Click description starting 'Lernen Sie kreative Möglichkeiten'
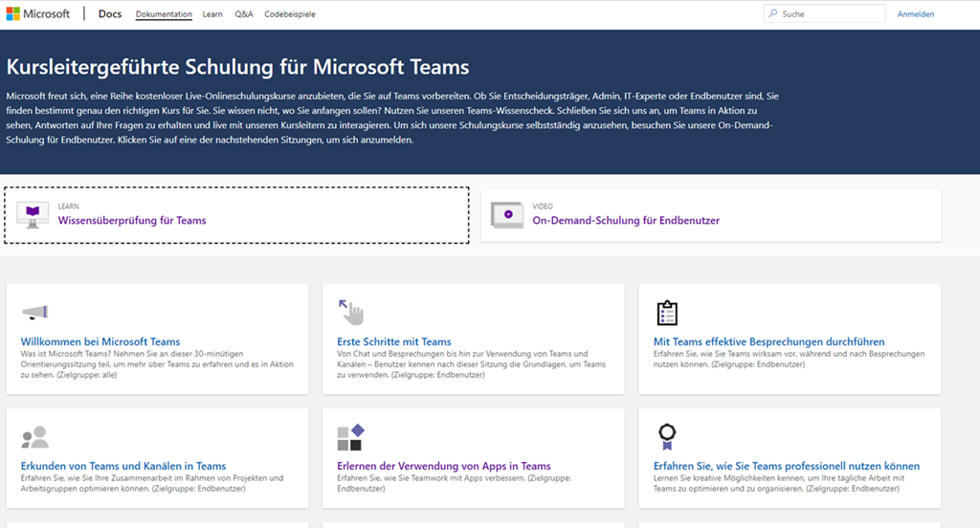Viewport: 980px width, 528px height. click(779, 483)
